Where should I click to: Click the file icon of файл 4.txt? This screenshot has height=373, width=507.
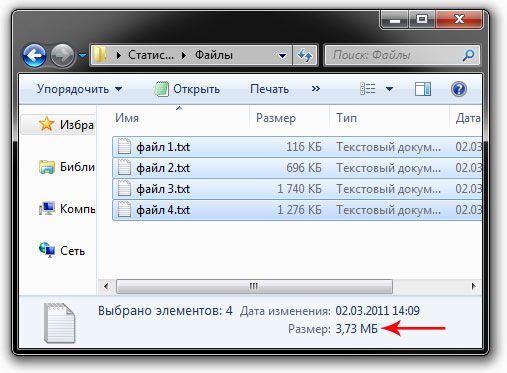124,210
